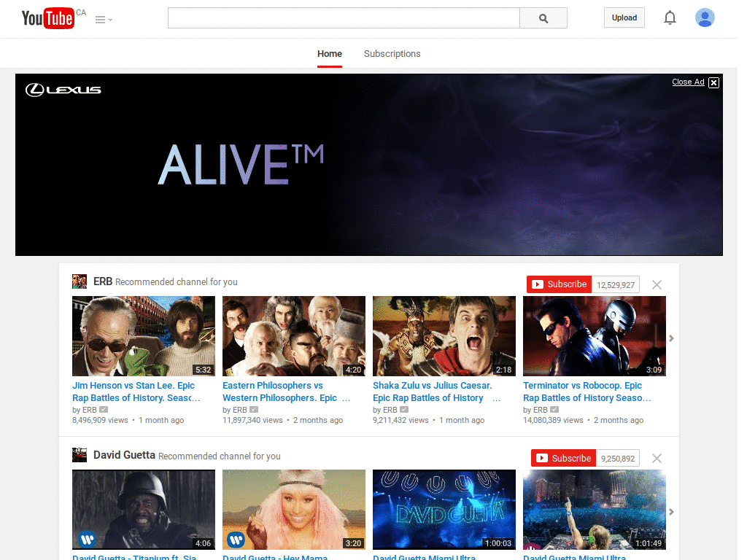The image size is (747, 560).
Task: Click 'by ERB' under Eastern Philosophers video
Action: point(235,410)
